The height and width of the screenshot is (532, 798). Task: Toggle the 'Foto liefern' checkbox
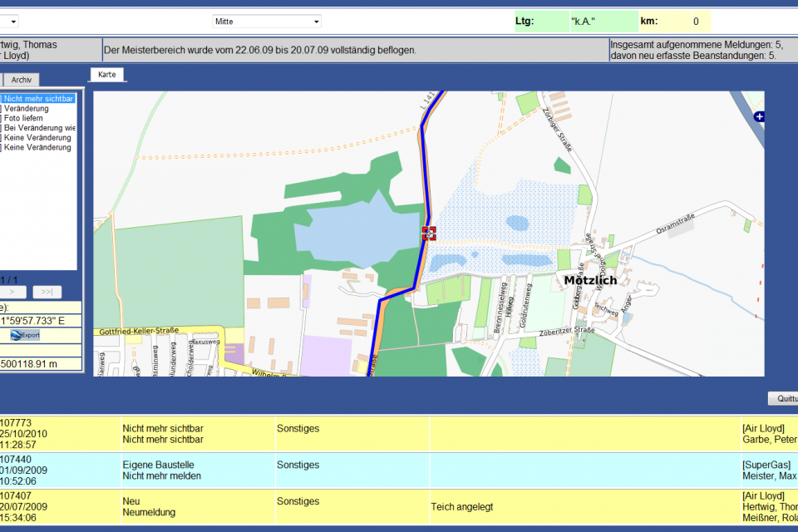pos(2,118)
